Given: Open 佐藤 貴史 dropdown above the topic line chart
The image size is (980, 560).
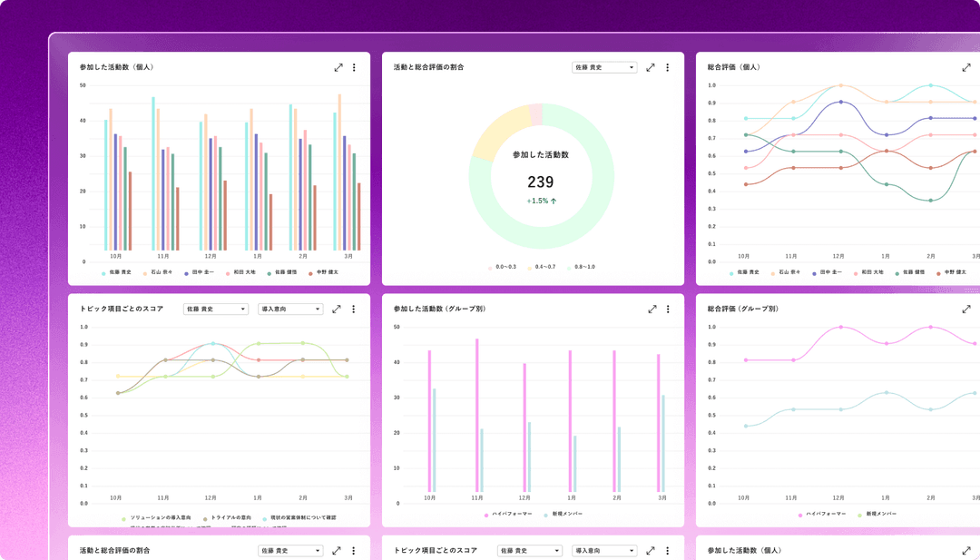Looking at the screenshot, I should click(x=216, y=309).
